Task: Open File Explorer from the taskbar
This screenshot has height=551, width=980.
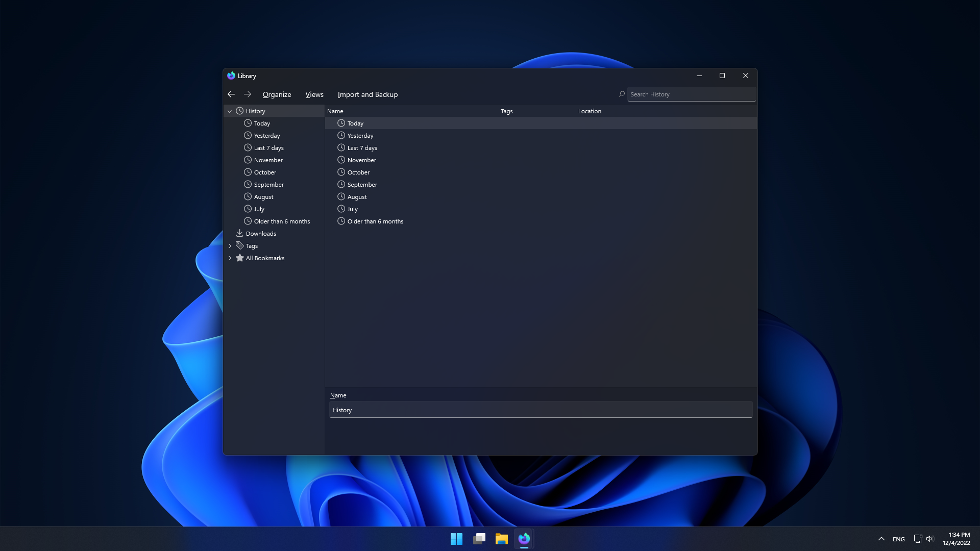Action: [501, 539]
